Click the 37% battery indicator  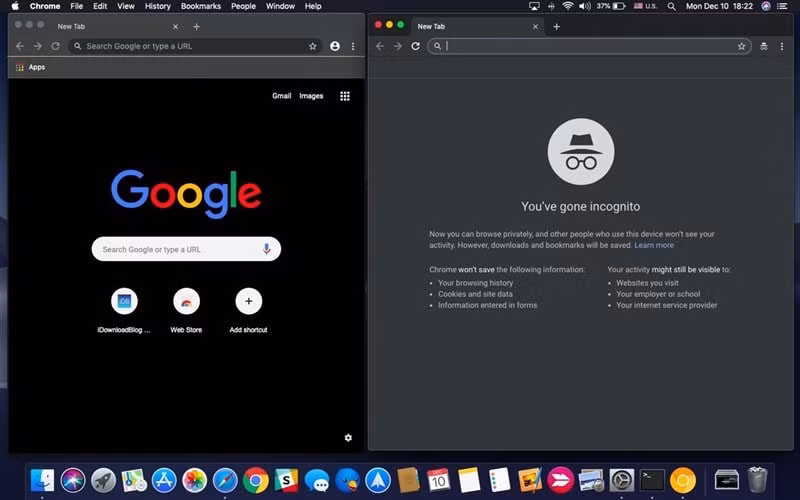[x=611, y=6]
